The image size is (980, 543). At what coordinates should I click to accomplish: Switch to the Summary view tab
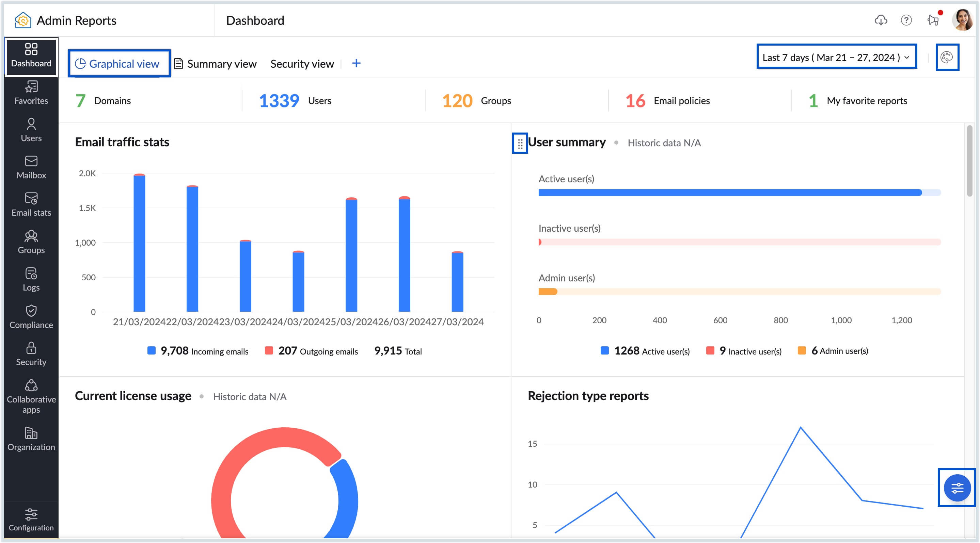215,64
